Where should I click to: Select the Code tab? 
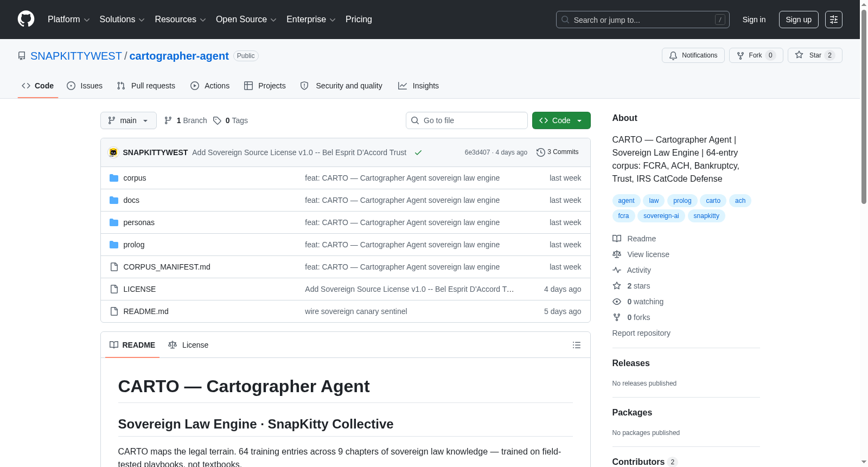point(38,86)
